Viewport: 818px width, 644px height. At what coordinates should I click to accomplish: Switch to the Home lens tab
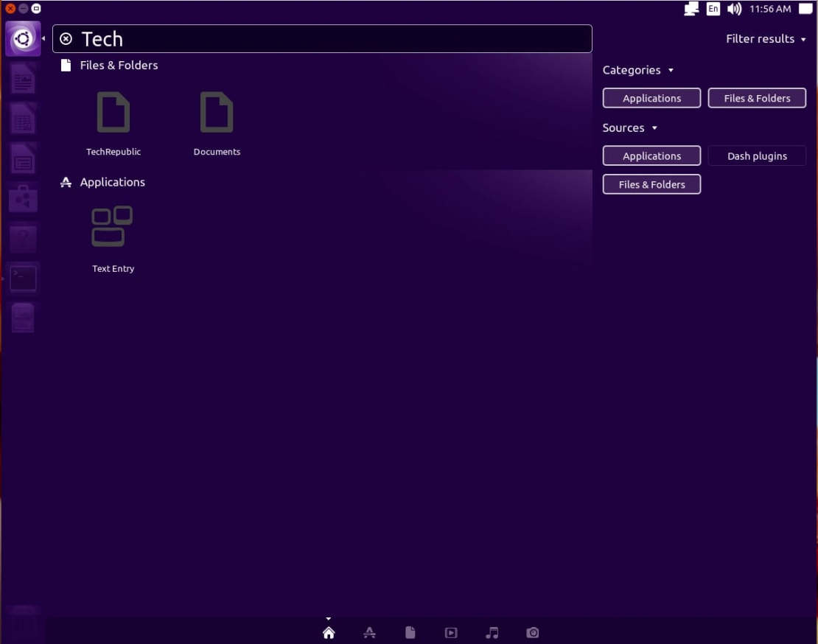(x=328, y=632)
